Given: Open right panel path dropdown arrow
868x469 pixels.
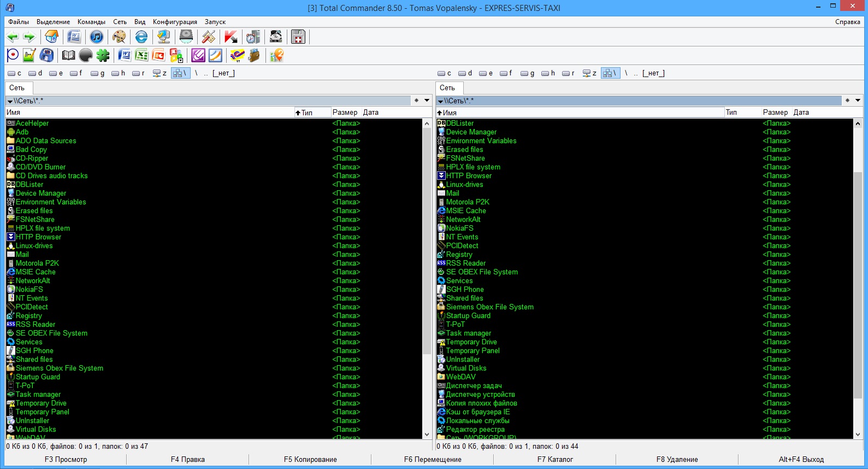Looking at the screenshot, I should [440, 101].
